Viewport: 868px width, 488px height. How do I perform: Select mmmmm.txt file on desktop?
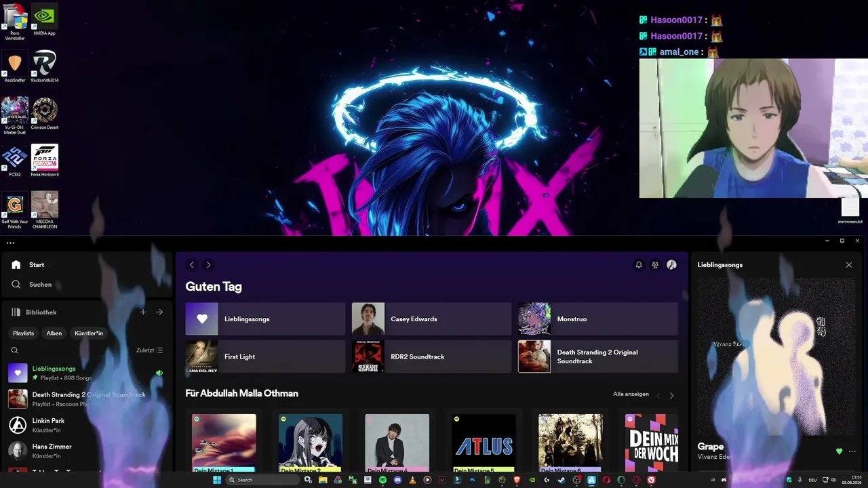[850, 211]
